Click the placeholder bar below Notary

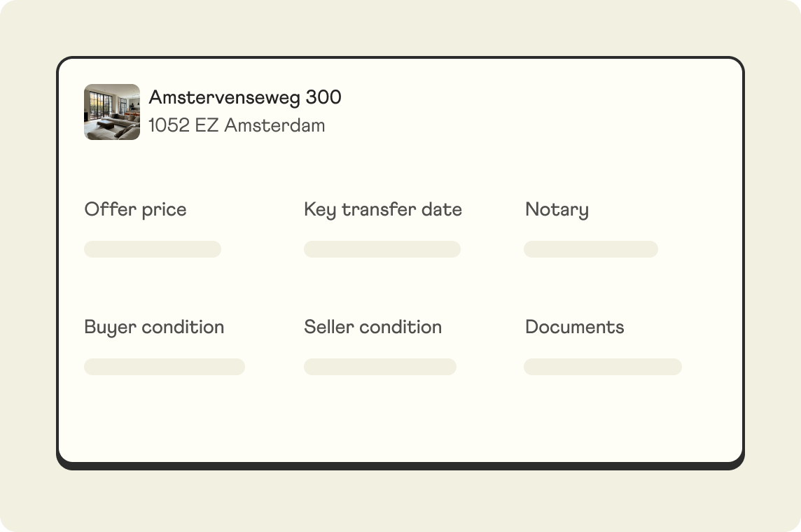(591, 249)
